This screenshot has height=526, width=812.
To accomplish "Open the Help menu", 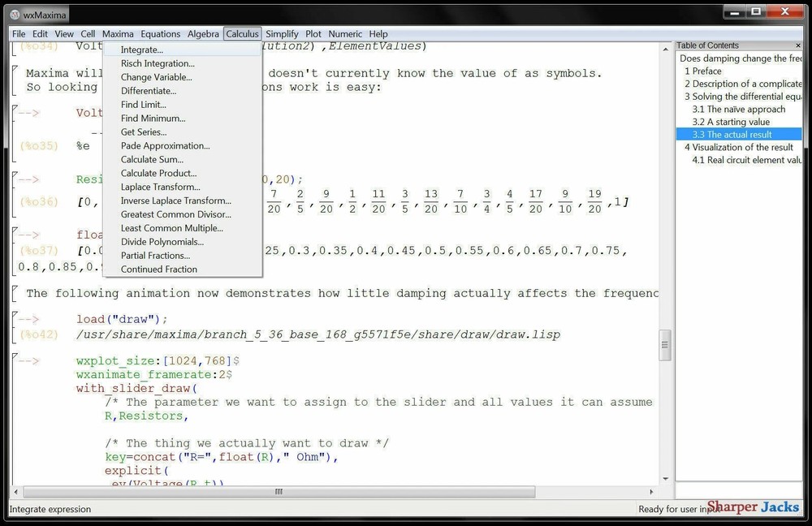I will 378,33.
